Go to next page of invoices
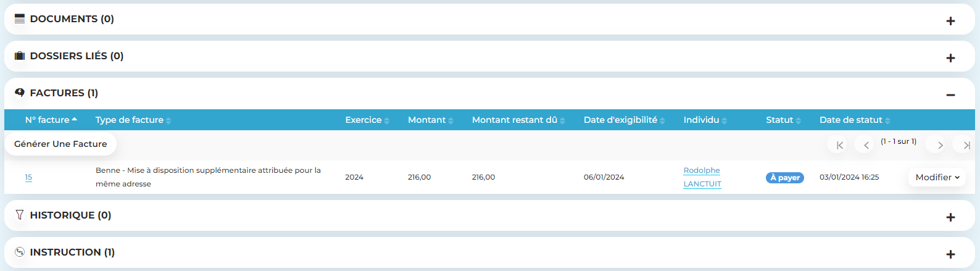980x271 pixels. coord(940,145)
